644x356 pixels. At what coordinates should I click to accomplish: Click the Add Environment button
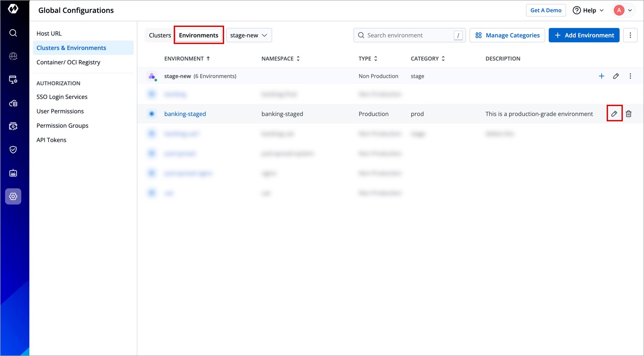(x=584, y=35)
